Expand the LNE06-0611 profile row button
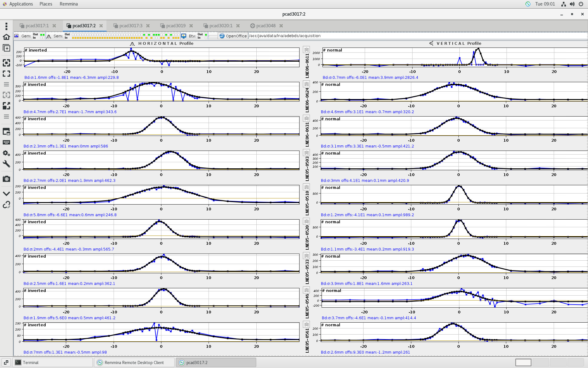588x368 pixels. pyautogui.click(x=306, y=50)
